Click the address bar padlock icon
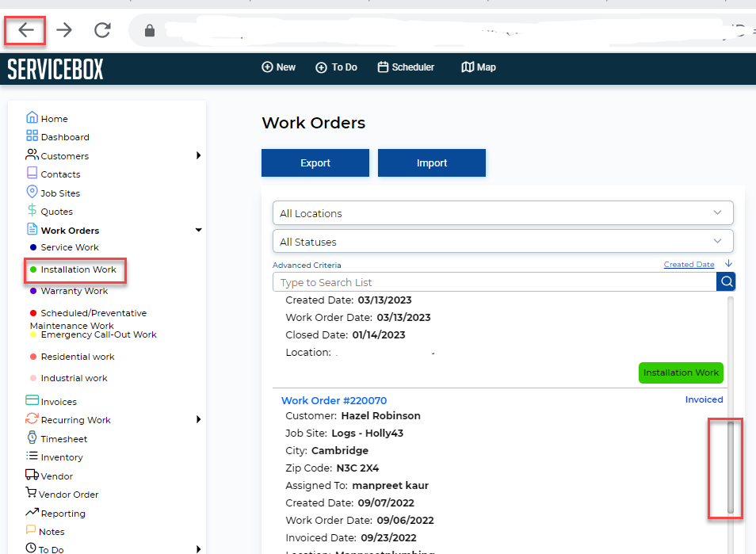Image resolution: width=756 pixels, height=554 pixels. 150,31
